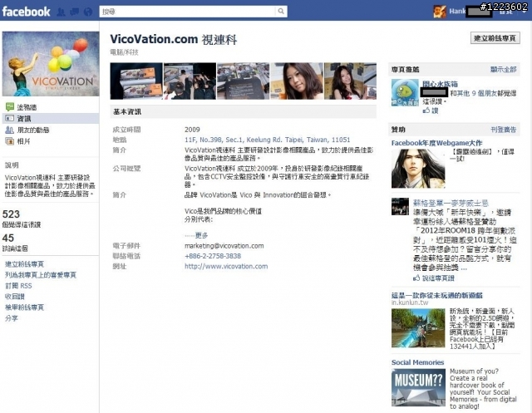Expand description with 更多 link
532x413 pixels.
pyautogui.click(x=201, y=235)
